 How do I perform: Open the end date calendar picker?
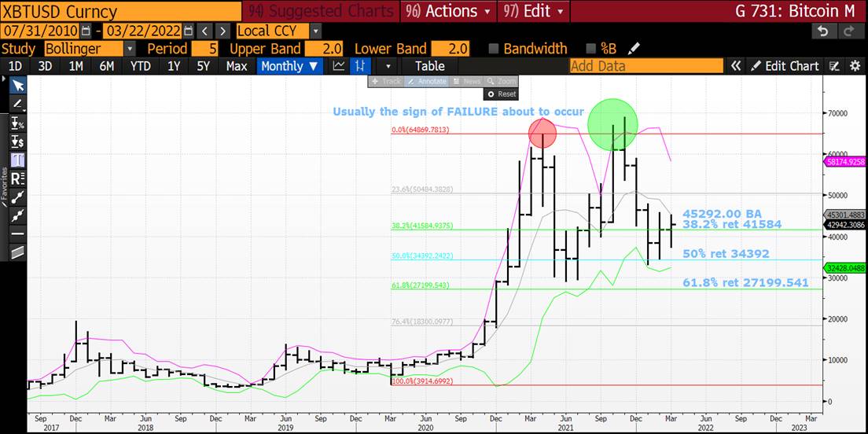click(x=188, y=31)
